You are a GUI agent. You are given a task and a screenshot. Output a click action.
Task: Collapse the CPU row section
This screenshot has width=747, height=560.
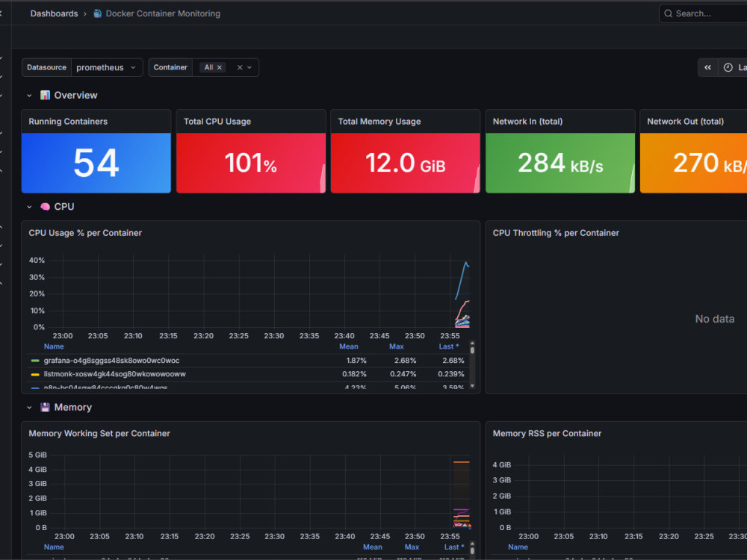tap(30, 207)
